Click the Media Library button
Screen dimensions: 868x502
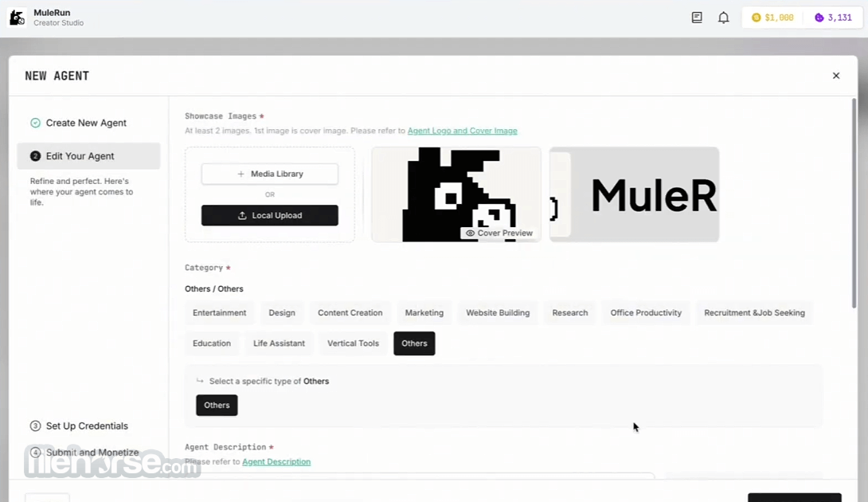pos(270,174)
